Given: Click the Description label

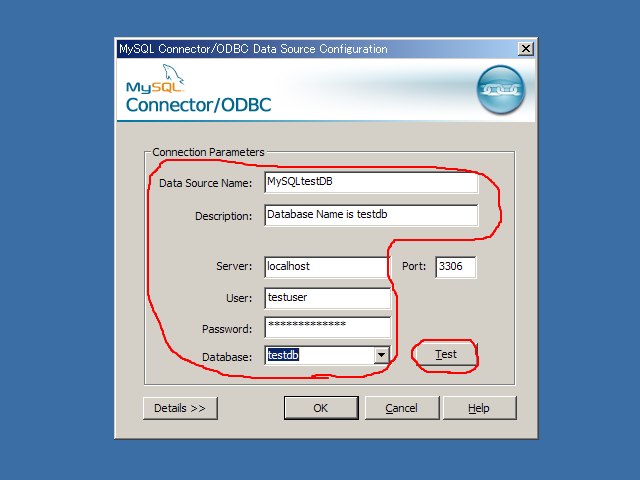Looking at the screenshot, I should (223, 216).
